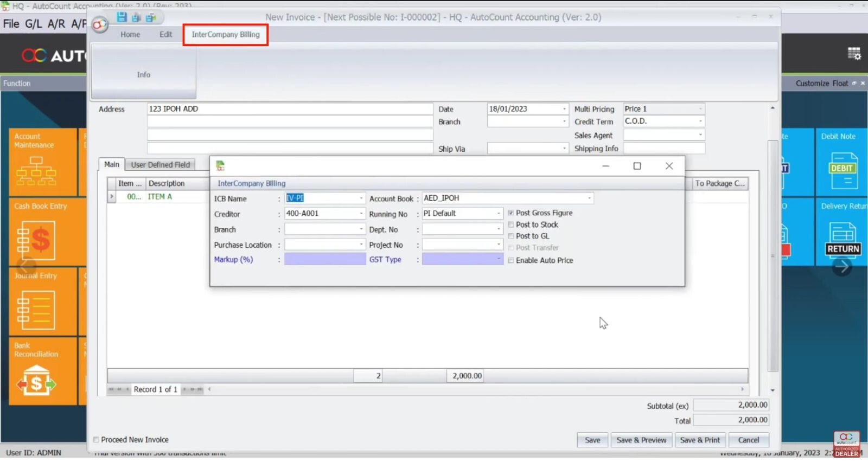Open invoice Date dropdown
The height and width of the screenshot is (462, 868).
564,109
